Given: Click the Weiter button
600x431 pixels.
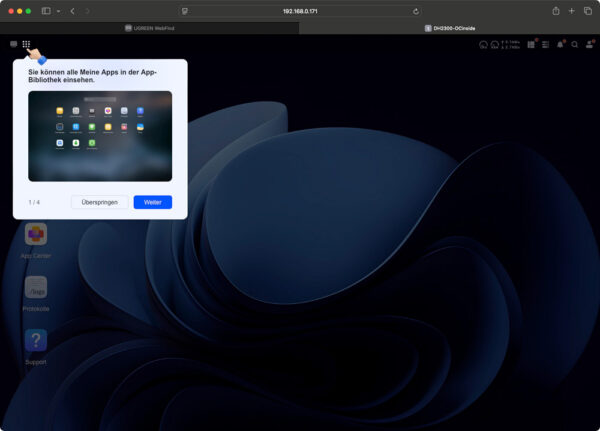Looking at the screenshot, I should (x=152, y=202).
